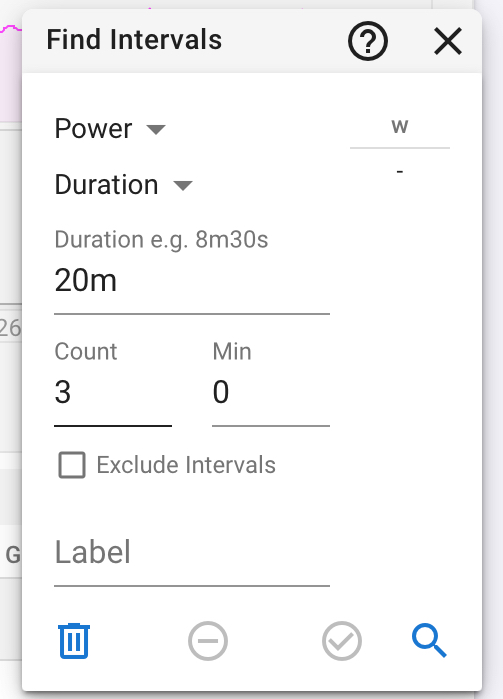The width and height of the screenshot is (503, 699).
Task: Click the Duration e.g. 8m30s hint label
Action: point(161,240)
